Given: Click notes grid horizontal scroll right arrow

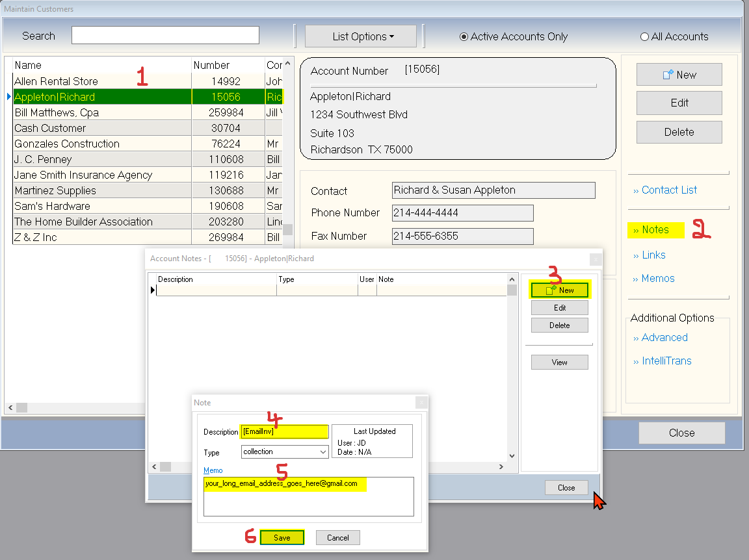Looking at the screenshot, I should point(501,467).
